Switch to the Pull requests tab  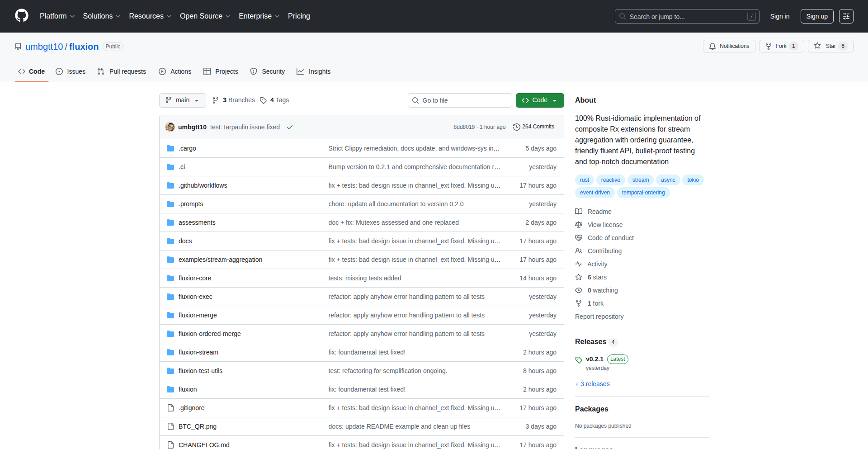click(122, 71)
